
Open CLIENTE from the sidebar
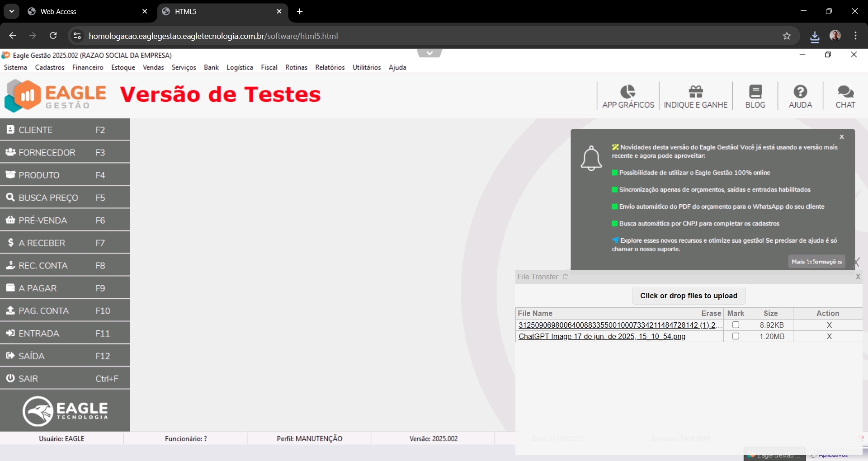(65, 130)
